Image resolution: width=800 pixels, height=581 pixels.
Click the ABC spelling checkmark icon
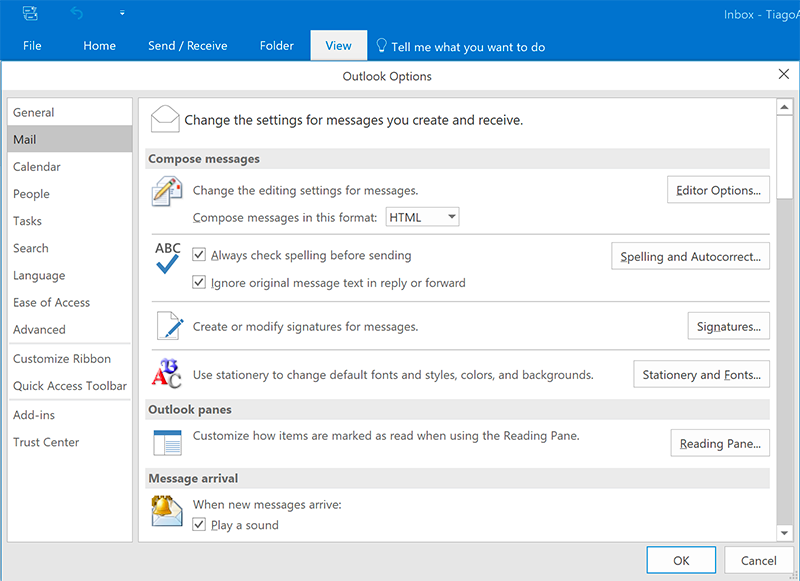click(167, 258)
